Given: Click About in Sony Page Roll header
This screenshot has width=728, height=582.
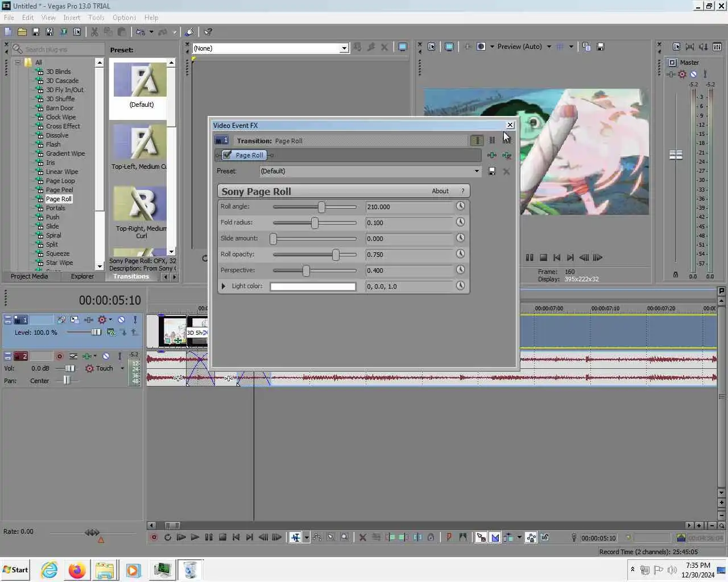Looking at the screenshot, I should point(440,191).
